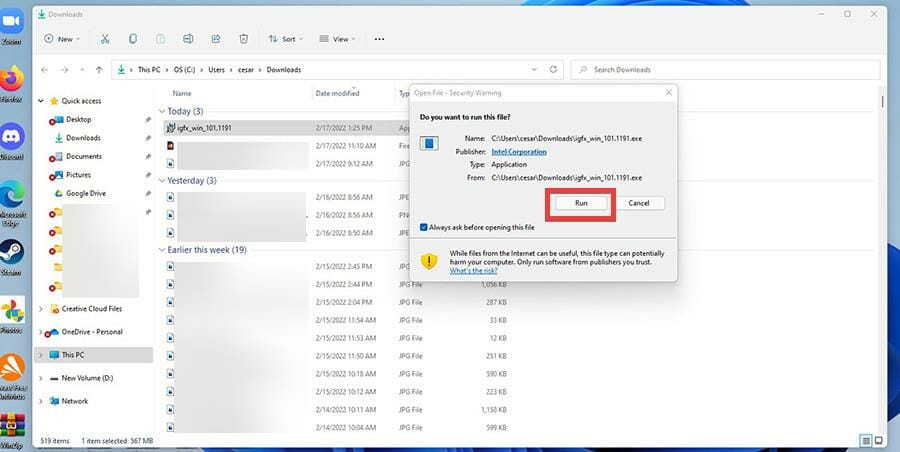The width and height of the screenshot is (900, 452).
Task: Sort by the Name column header
Action: pos(182,93)
